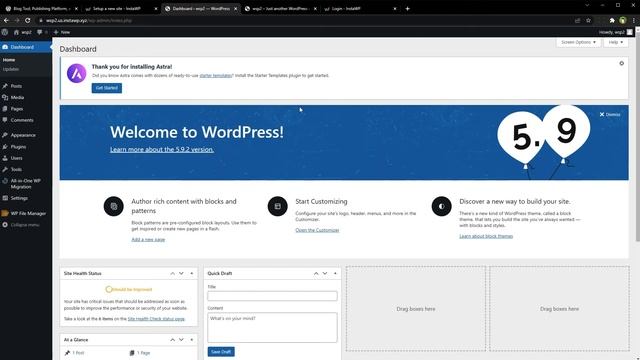
Task: Open the browser extensions puzzle icon
Action: click(612, 20)
